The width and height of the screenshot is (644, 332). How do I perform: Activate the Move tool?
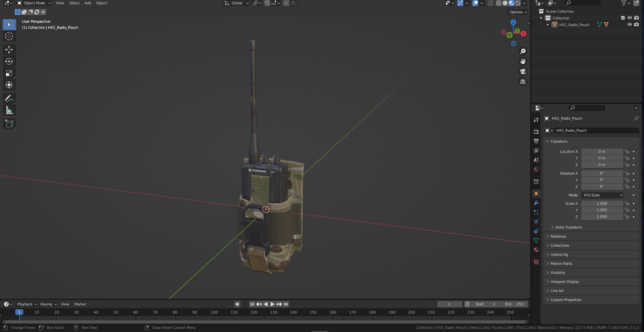9,50
